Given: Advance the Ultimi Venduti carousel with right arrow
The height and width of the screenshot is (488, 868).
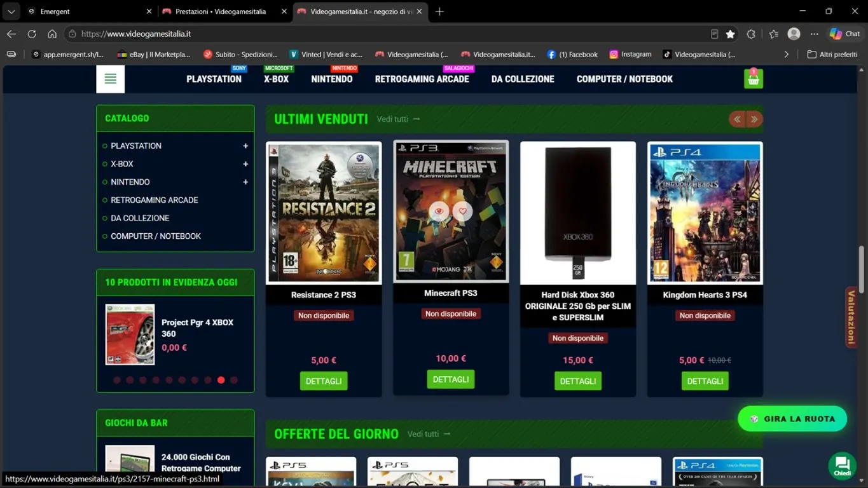Looking at the screenshot, I should pos(754,119).
